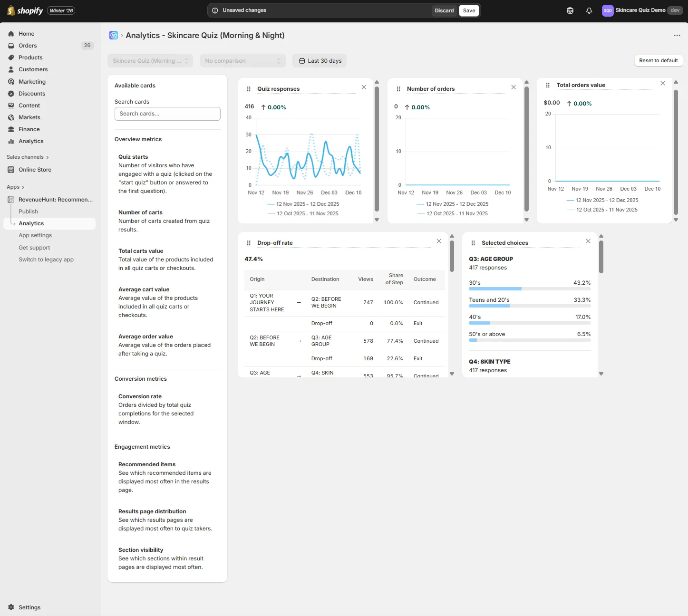Click scroll down arrow on Quiz responses card

tap(377, 220)
